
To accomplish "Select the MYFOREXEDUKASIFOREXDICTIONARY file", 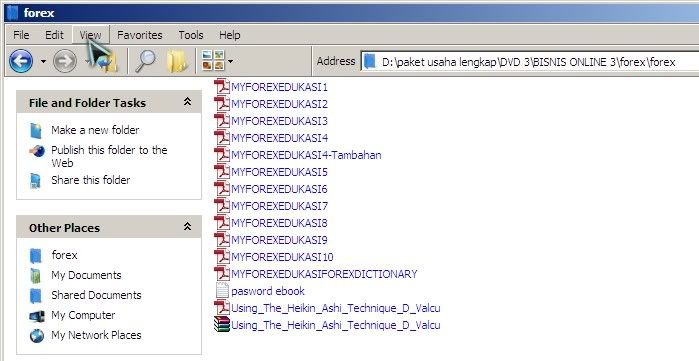I will pyautogui.click(x=324, y=274).
